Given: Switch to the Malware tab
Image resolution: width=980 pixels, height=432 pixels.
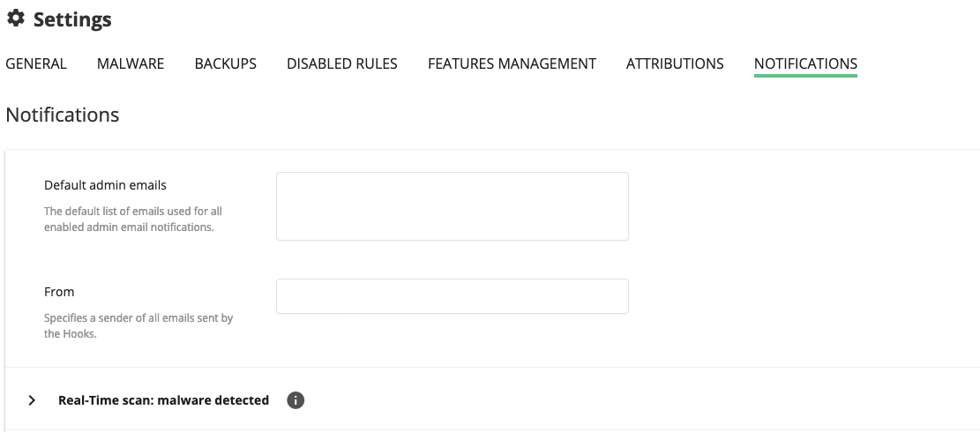Looking at the screenshot, I should (x=131, y=63).
